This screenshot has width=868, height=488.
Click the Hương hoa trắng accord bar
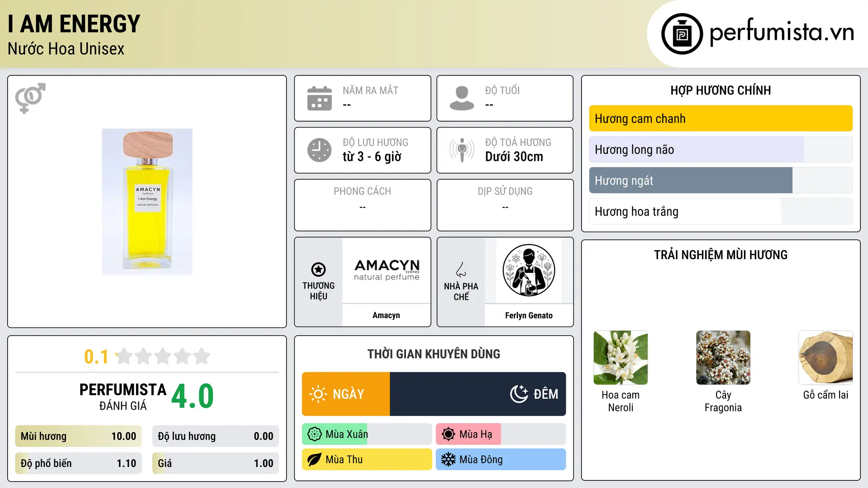721,211
